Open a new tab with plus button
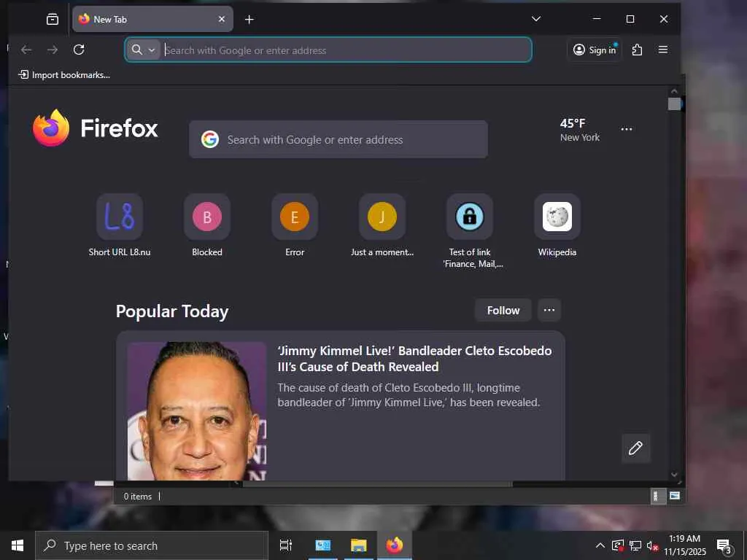747x560 pixels. coord(249,19)
